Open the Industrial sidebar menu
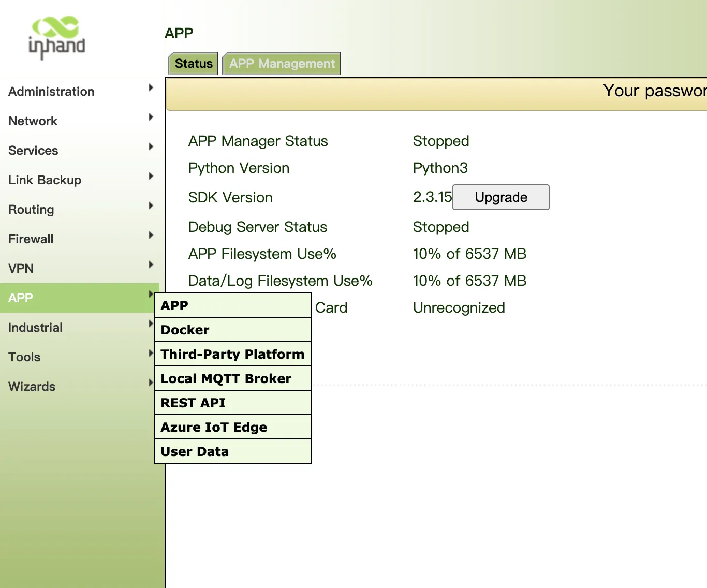The width and height of the screenshot is (707, 588). point(80,328)
